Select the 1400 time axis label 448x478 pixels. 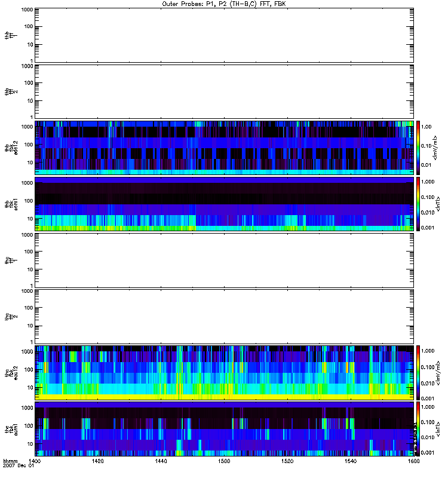pyautogui.click(x=35, y=462)
